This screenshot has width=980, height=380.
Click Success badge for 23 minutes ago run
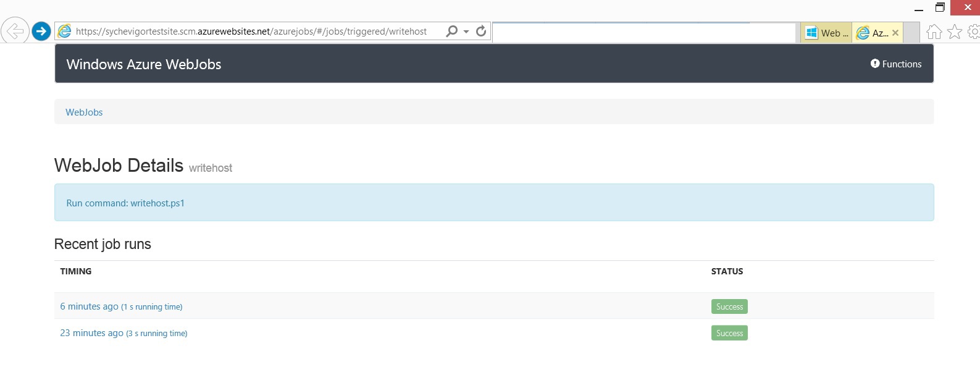(729, 333)
